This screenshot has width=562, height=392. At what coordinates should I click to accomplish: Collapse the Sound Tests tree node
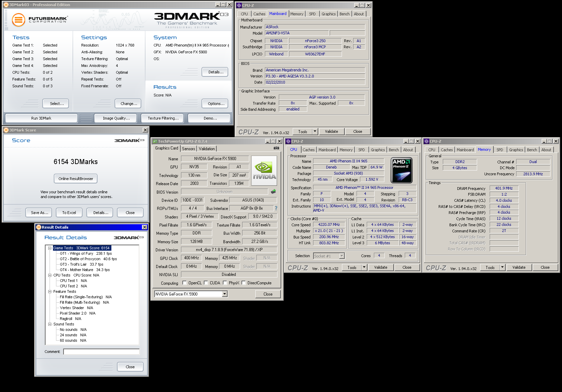50,324
